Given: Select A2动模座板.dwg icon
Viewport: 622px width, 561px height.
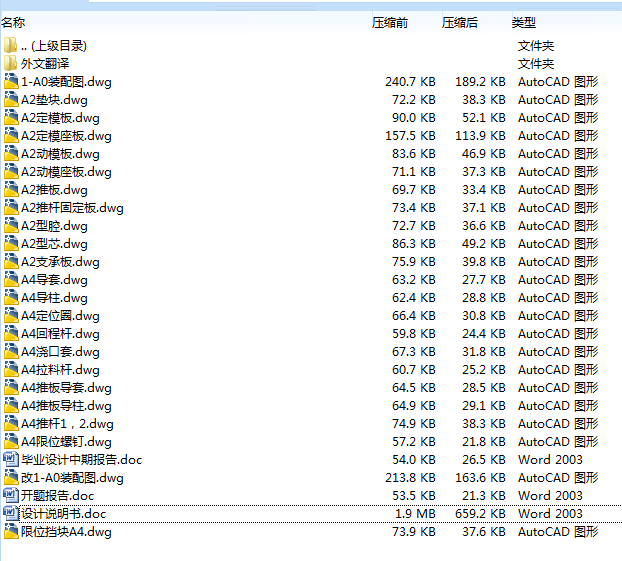Looking at the screenshot, I should tap(11, 171).
